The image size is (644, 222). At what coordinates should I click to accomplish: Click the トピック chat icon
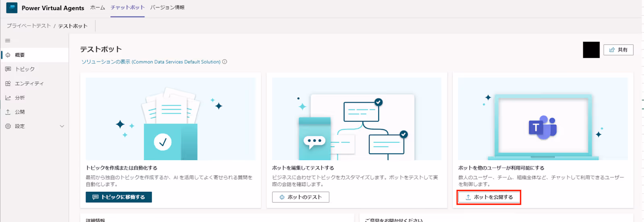pos(8,69)
